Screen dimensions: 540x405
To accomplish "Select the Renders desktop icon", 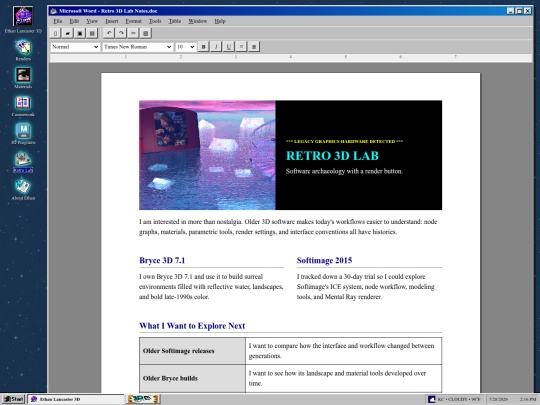I will [23, 50].
